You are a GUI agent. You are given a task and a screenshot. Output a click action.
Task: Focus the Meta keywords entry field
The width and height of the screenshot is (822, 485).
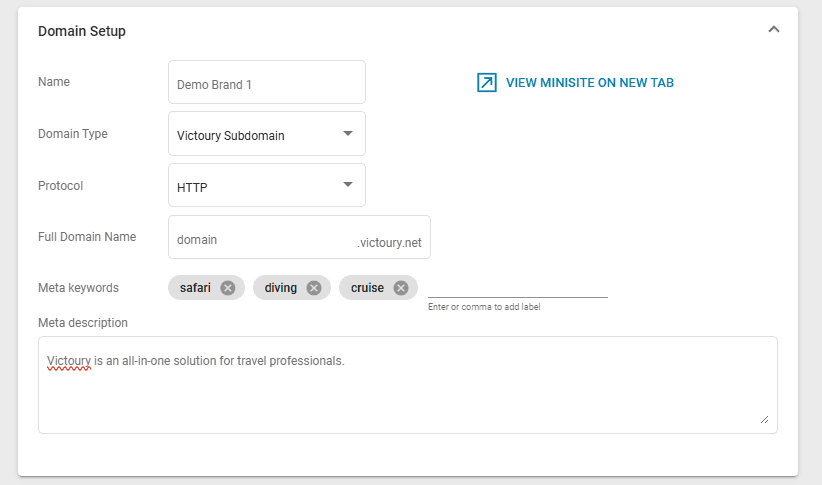click(517, 286)
